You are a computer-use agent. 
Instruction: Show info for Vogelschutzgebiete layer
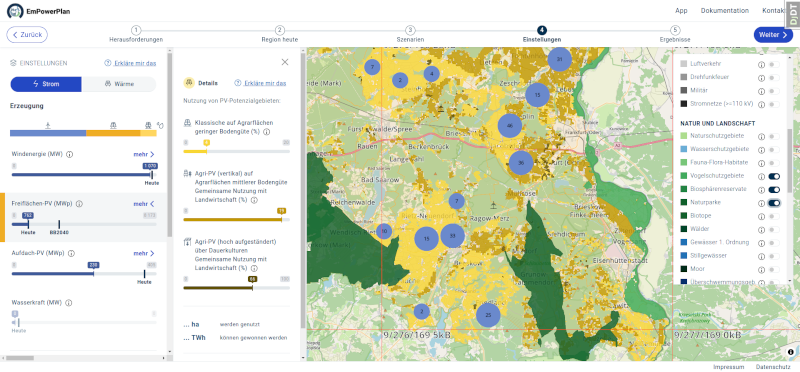[x=761, y=176]
